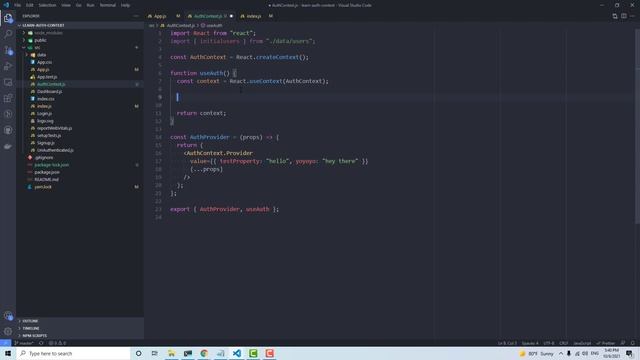Open the green Camtasia taskbar icon

[x=253, y=353]
